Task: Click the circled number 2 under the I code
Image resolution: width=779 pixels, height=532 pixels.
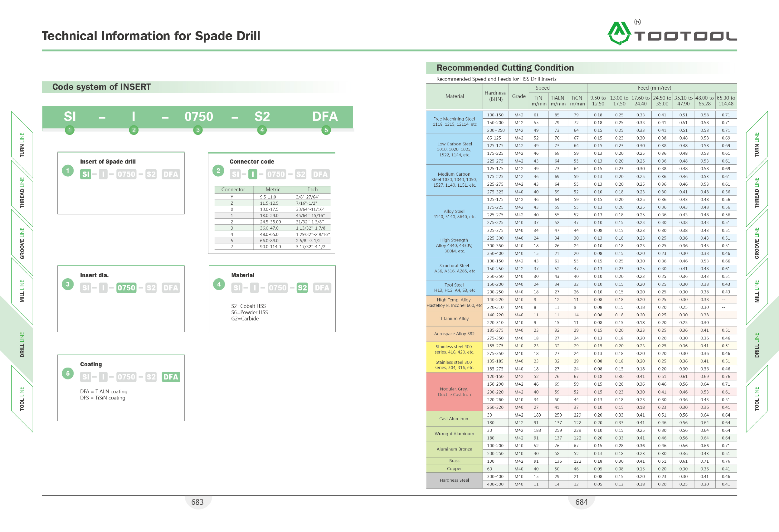Action: tap(134, 130)
